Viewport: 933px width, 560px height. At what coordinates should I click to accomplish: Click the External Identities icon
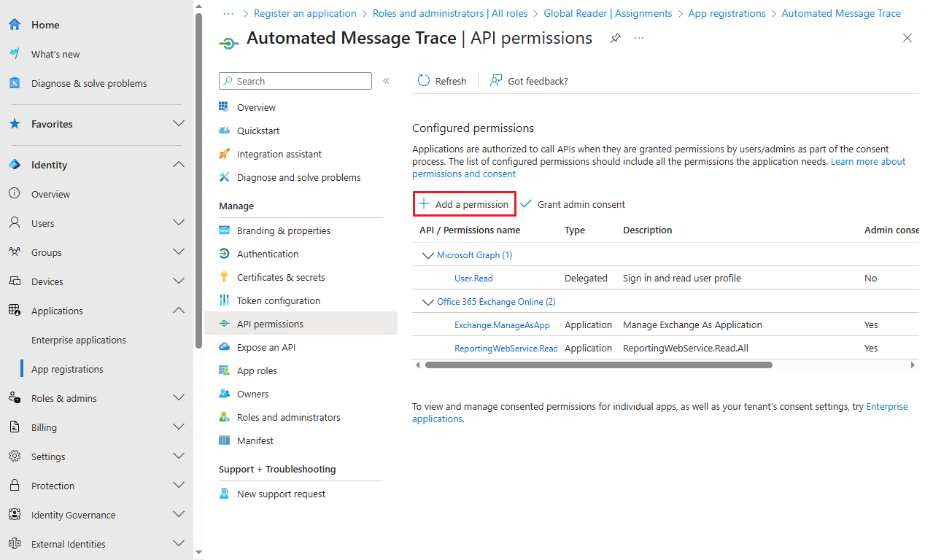15,544
